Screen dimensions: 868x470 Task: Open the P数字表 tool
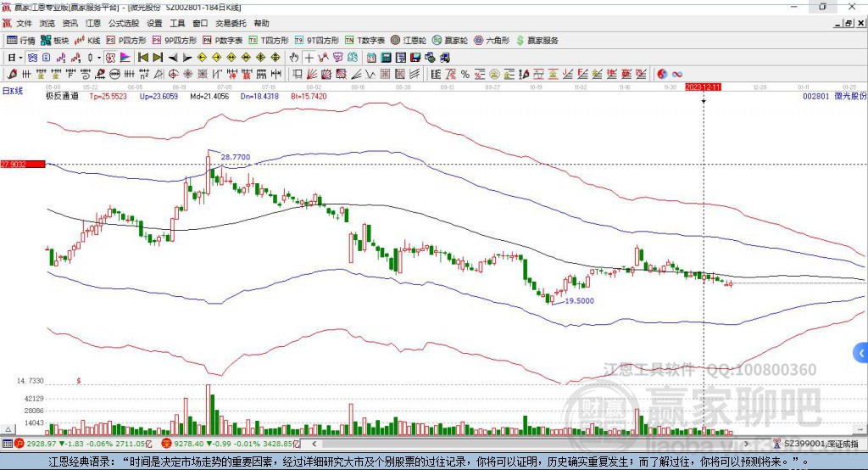[x=223, y=41]
